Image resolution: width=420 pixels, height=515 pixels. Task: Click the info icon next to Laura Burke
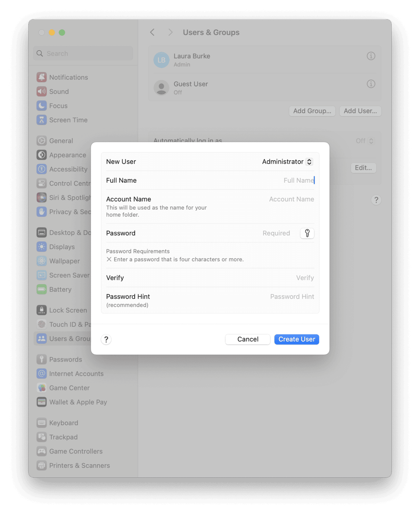pos(371,56)
